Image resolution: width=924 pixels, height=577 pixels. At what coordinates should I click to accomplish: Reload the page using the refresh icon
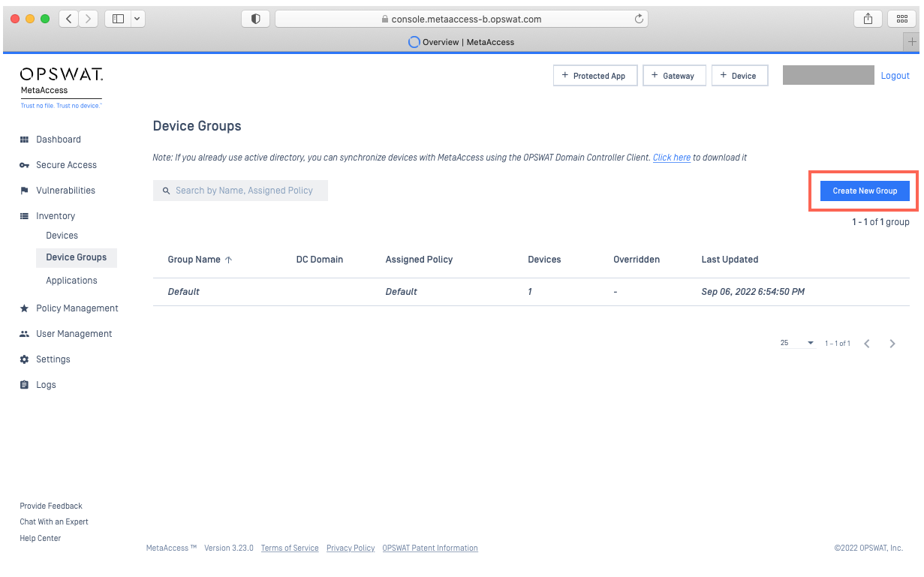[x=639, y=20]
